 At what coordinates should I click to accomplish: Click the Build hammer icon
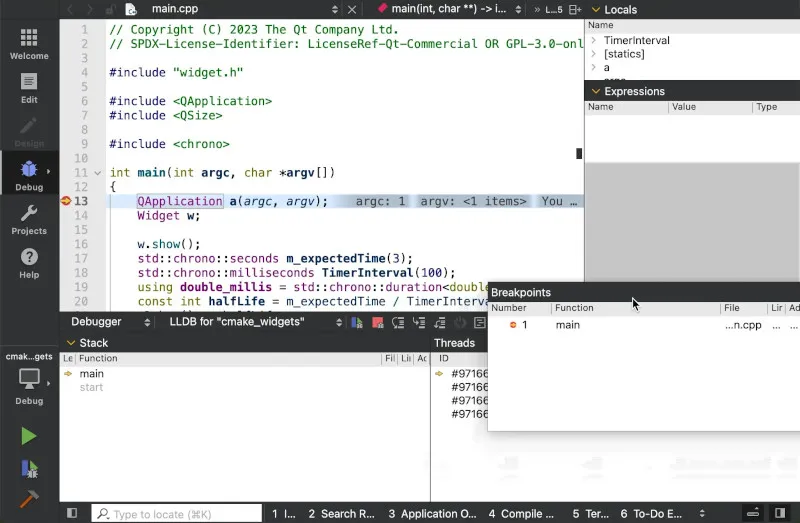[29, 499]
